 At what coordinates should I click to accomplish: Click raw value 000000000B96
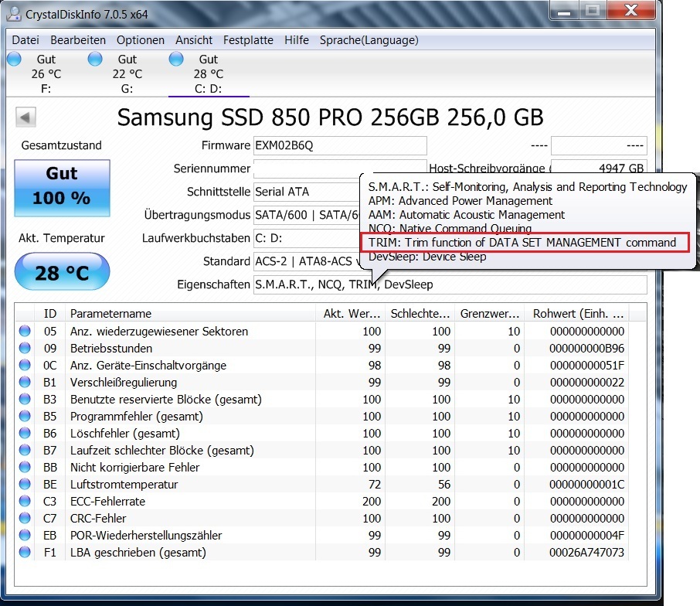(586, 349)
